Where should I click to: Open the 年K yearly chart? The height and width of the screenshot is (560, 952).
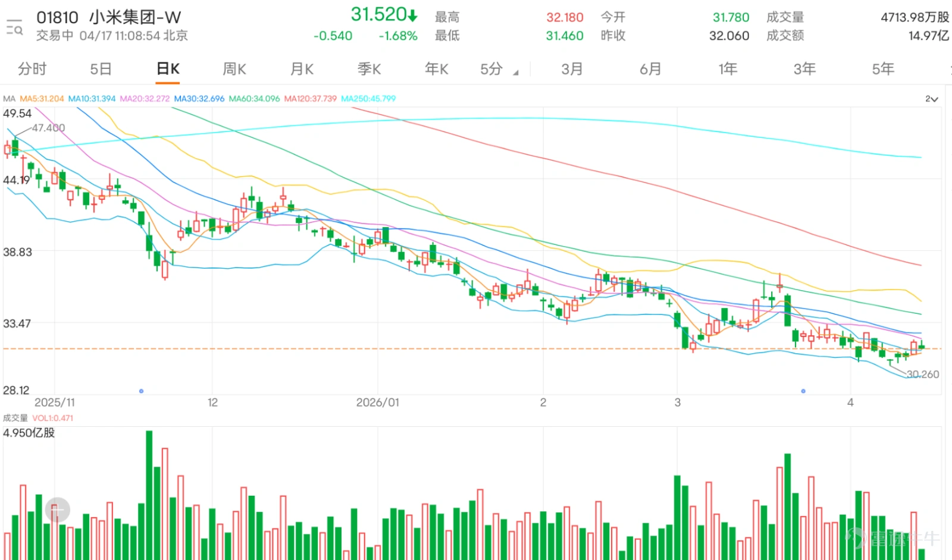pos(436,69)
